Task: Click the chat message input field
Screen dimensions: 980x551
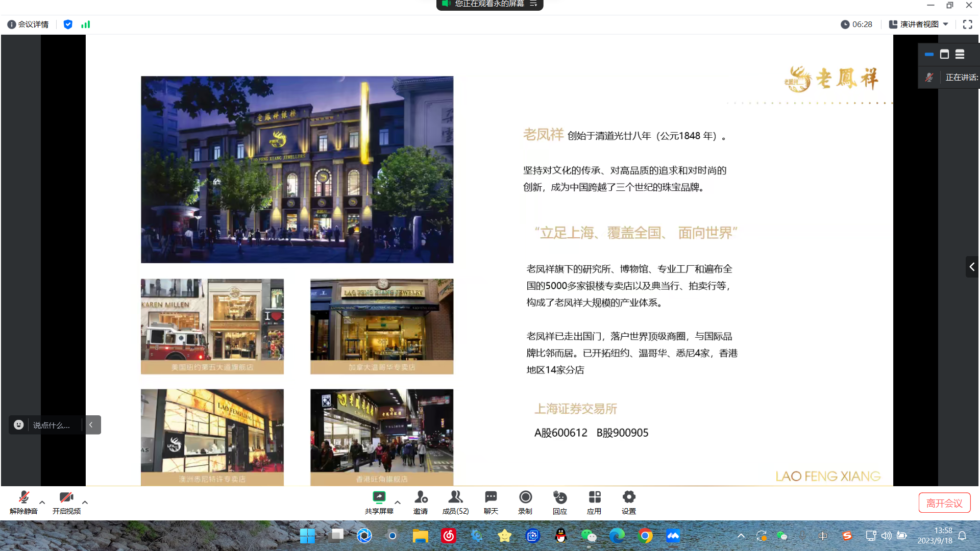Action: coord(51,425)
